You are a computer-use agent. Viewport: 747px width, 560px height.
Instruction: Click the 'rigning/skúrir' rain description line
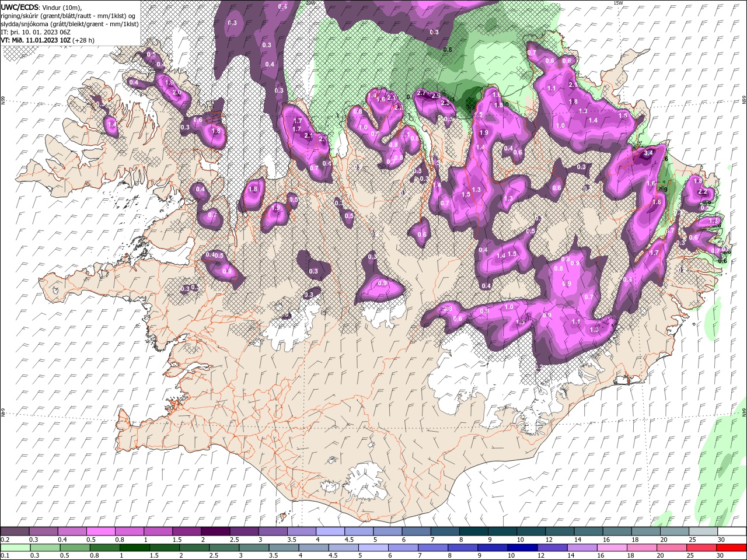click(x=68, y=16)
